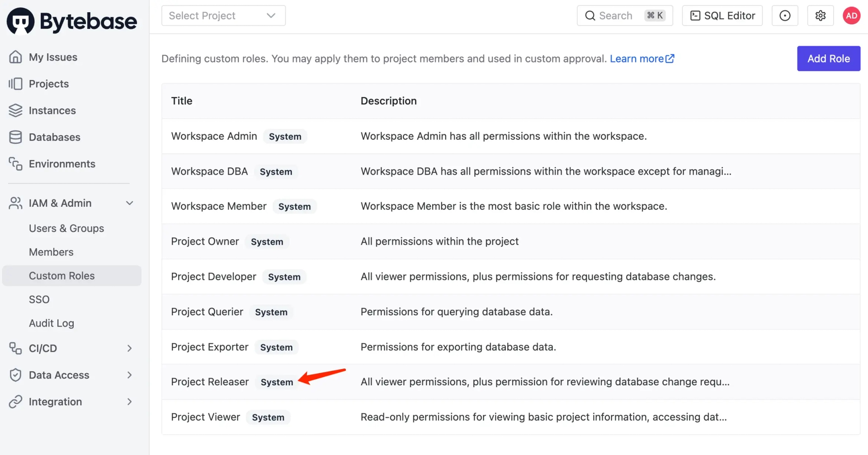Screen dimensions: 868x455
Task: Select the Workspace Admin role row
Action: pyautogui.click(x=511, y=136)
